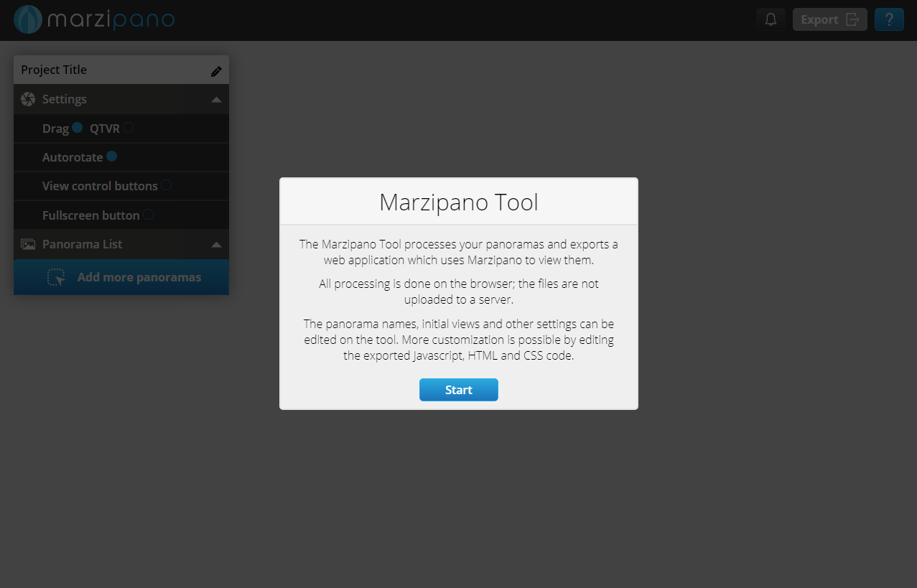Select the Panorama List header label

click(x=82, y=245)
